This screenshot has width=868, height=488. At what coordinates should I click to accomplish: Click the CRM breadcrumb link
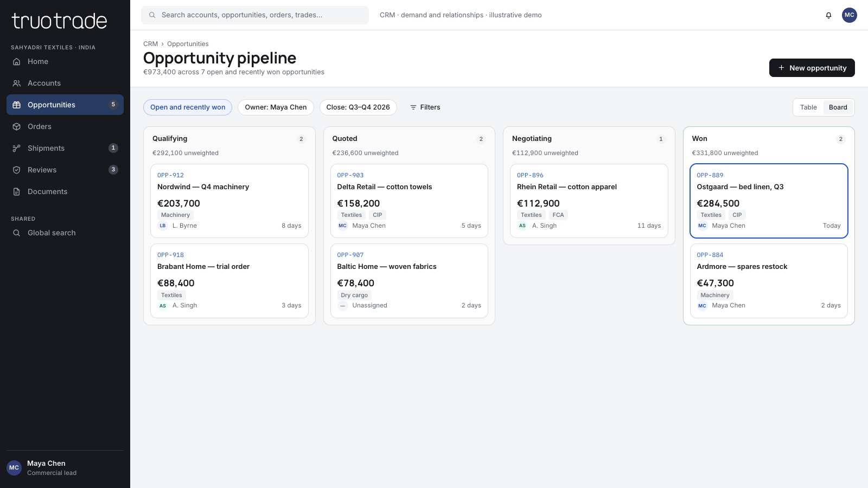(x=150, y=44)
